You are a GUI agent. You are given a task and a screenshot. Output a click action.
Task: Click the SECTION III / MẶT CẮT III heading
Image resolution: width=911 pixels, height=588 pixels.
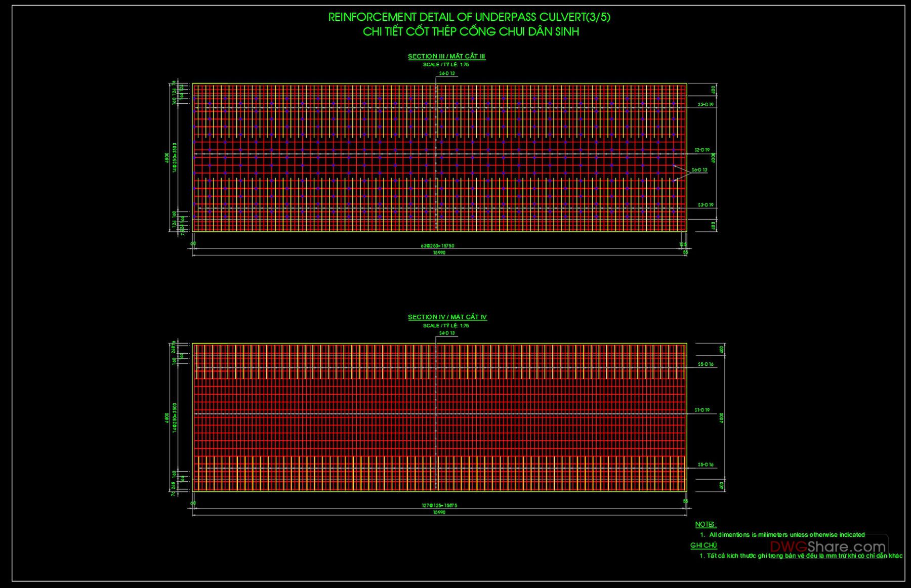[446, 57]
